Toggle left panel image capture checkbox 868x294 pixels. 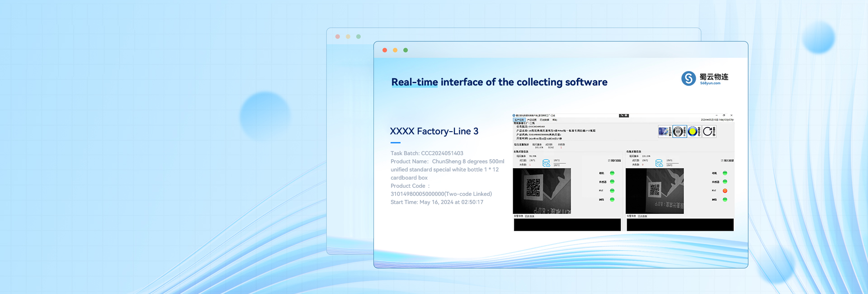609,161
